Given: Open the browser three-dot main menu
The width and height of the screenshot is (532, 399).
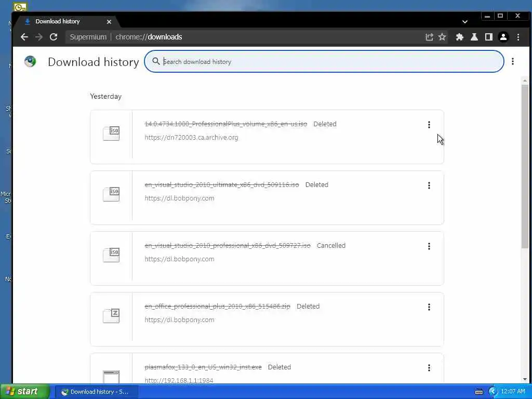Looking at the screenshot, I should point(518,37).
